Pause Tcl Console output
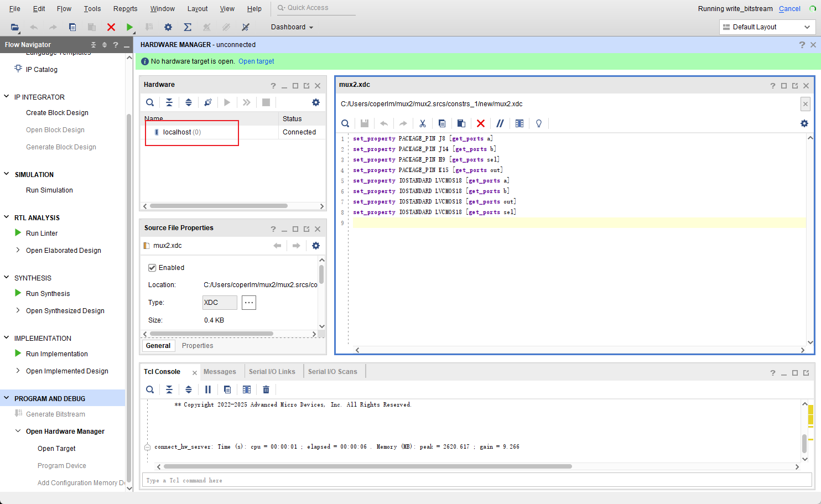Viewport: 821px width, 504px height. point(208,389)
